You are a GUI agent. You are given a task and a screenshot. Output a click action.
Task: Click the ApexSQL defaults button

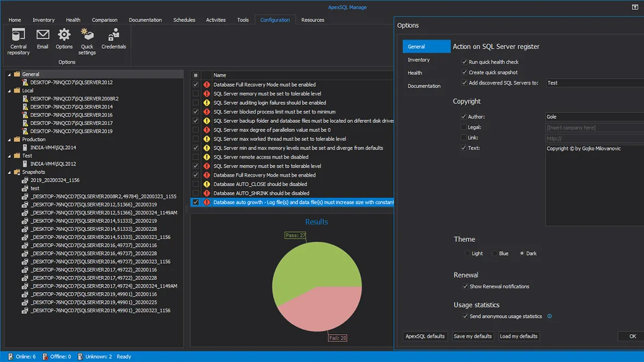click(x=425, y=336)
